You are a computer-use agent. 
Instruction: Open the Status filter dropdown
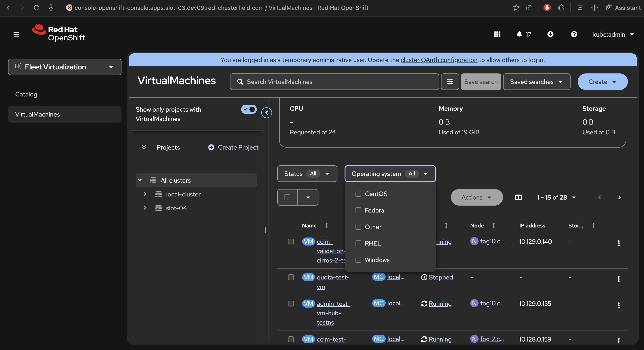click(307, 174)
